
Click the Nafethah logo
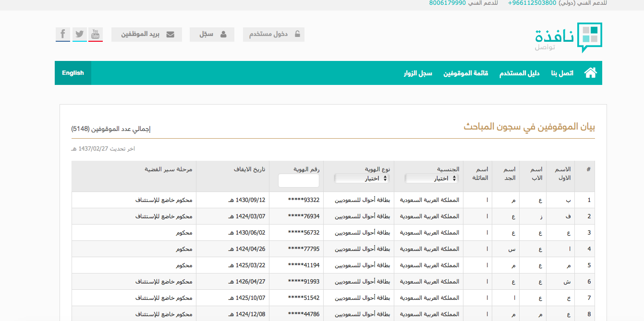(569, 37)
